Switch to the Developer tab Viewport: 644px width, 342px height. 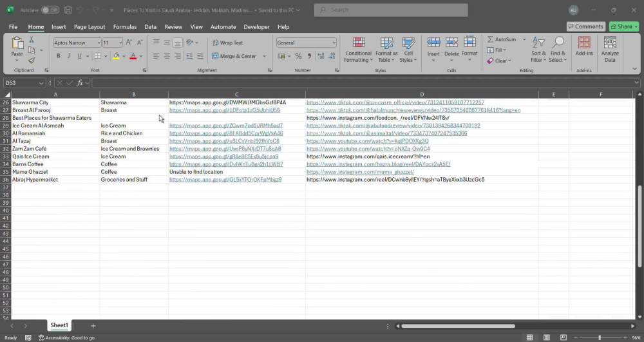[257, 26]
